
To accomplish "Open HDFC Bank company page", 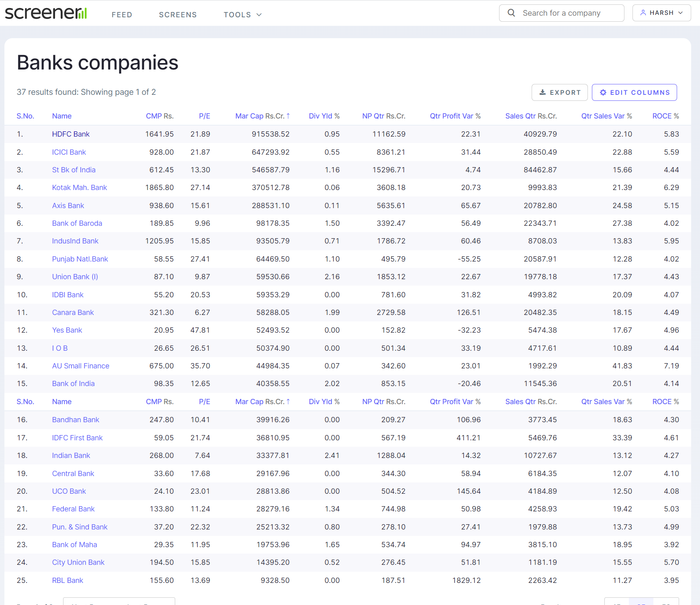I will point(71,134).
